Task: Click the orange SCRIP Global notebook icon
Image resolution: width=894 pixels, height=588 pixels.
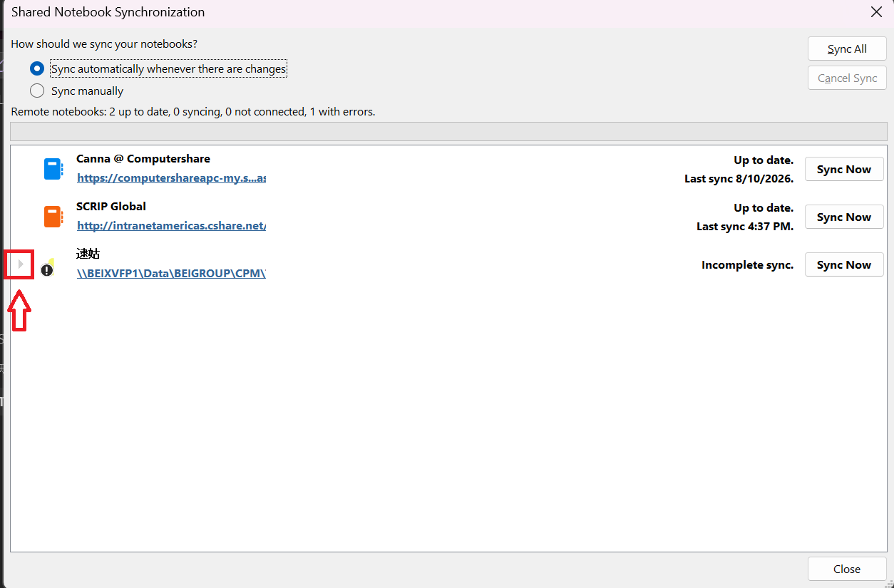Action: pyautogui.click(x=53, y=217)
